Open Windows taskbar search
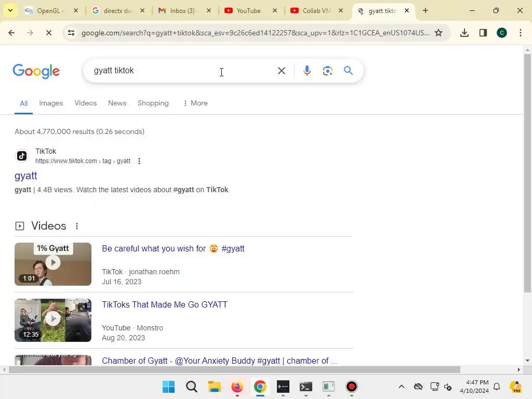 click(x=191, y=387)
